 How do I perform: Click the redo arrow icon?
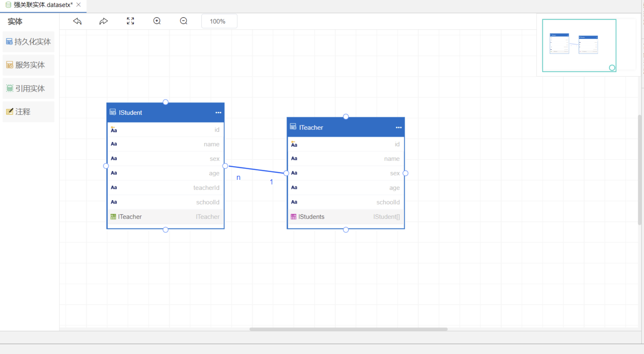click(104, 21)
